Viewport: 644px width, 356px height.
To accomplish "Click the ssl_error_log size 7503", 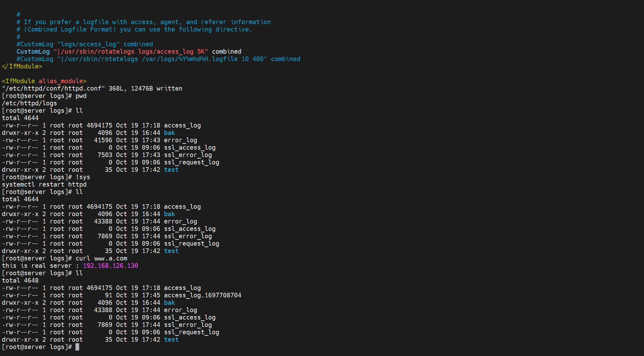I will tap(105, 155).
